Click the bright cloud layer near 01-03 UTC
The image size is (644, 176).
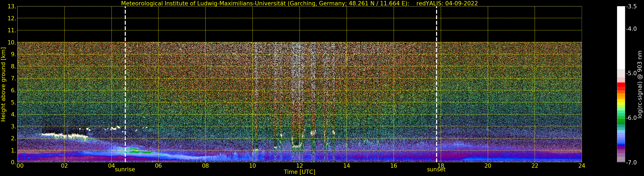pyautogui.click(x=65, y=136)
